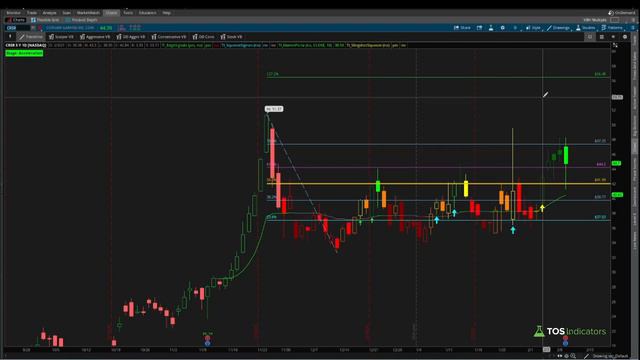
Task: Select the Flexible Grid sub-tab
Action: (x=45, y=20)
